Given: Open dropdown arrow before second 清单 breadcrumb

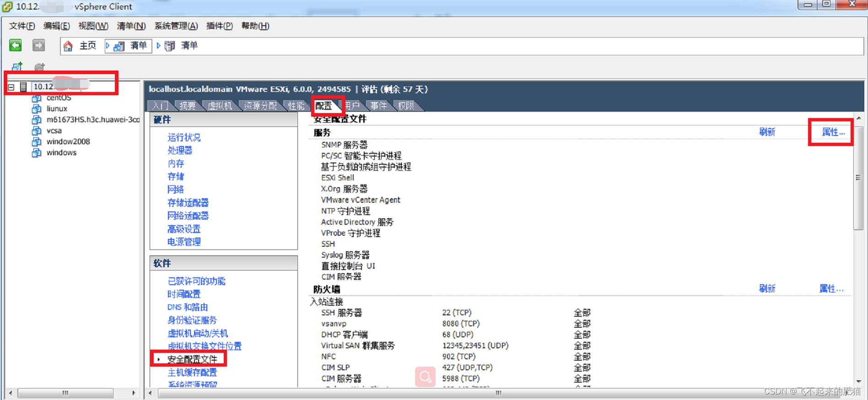Looking at the screenshot, I should tap(159, 46).
